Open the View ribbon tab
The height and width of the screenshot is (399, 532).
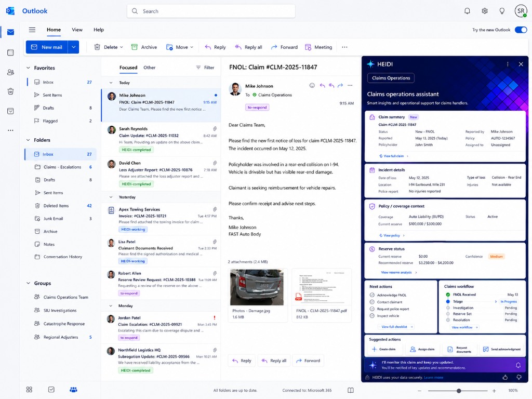tap(77, 30)
